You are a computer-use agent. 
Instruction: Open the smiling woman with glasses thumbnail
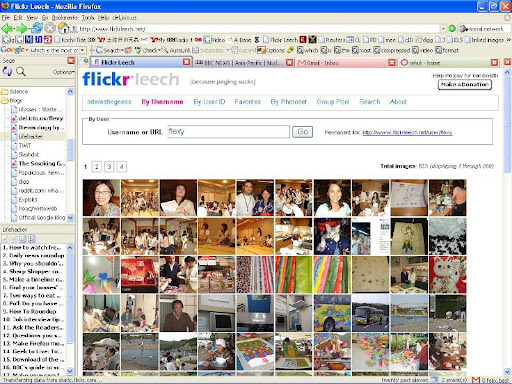(101, 198)
